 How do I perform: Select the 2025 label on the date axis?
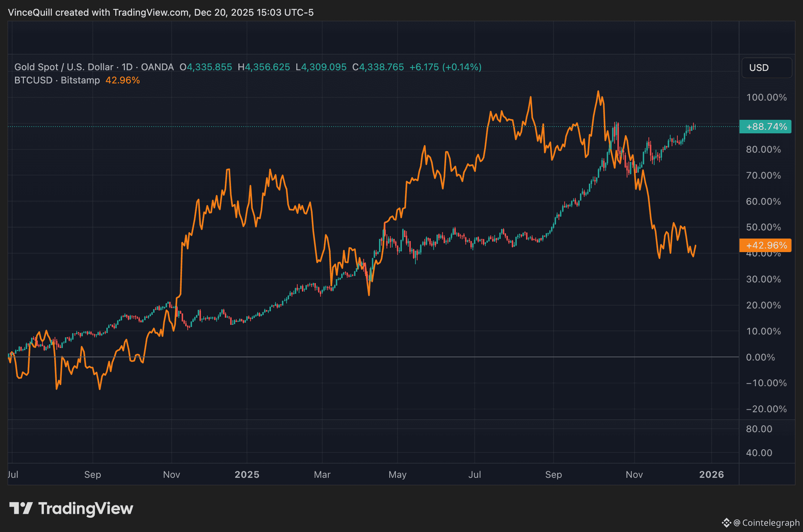tap(247, 475)
